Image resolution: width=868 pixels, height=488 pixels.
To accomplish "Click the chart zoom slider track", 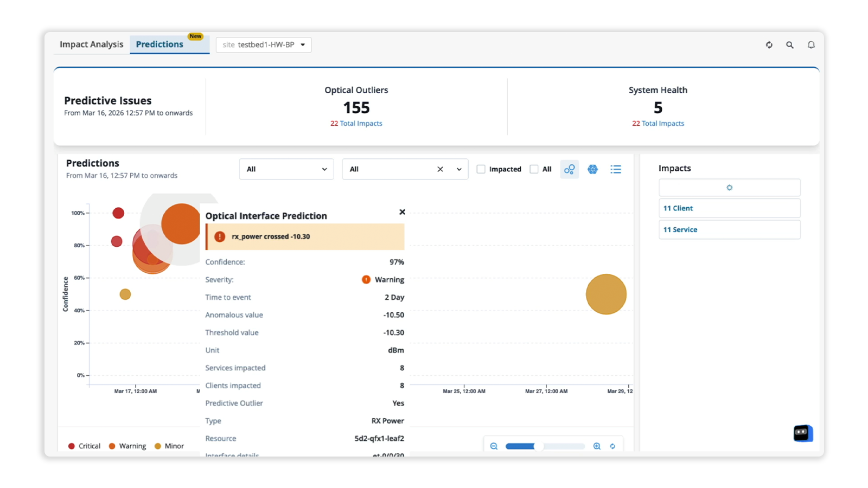I will coord(545,446).
